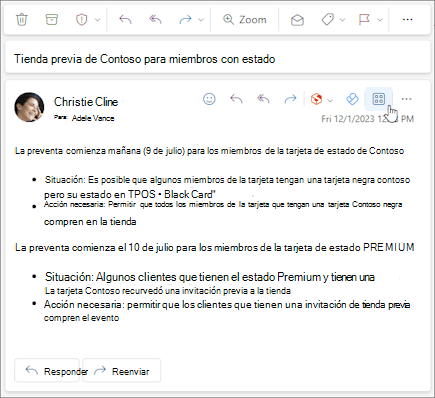Click the line mentioning 10 de julio
Viewport: 435px width, 398px height.
tap(215, 248)
